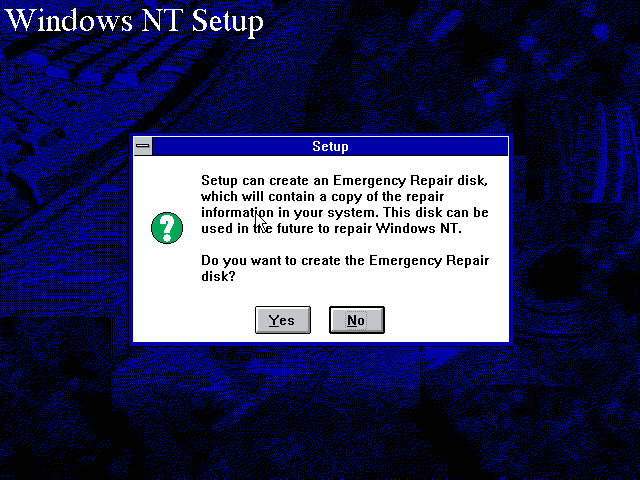
Task: Click the word "disk?" on the last line
Action: [x=218, y=276]
